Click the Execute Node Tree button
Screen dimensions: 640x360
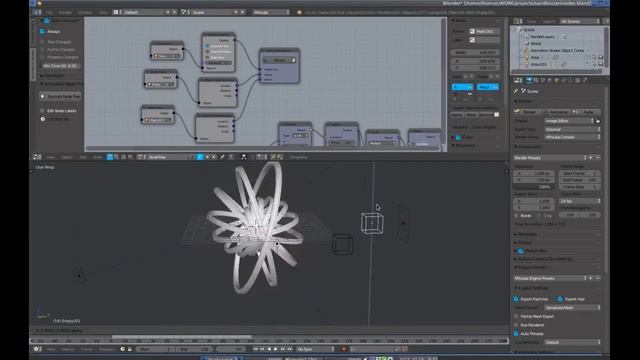[x=60, y=96]
